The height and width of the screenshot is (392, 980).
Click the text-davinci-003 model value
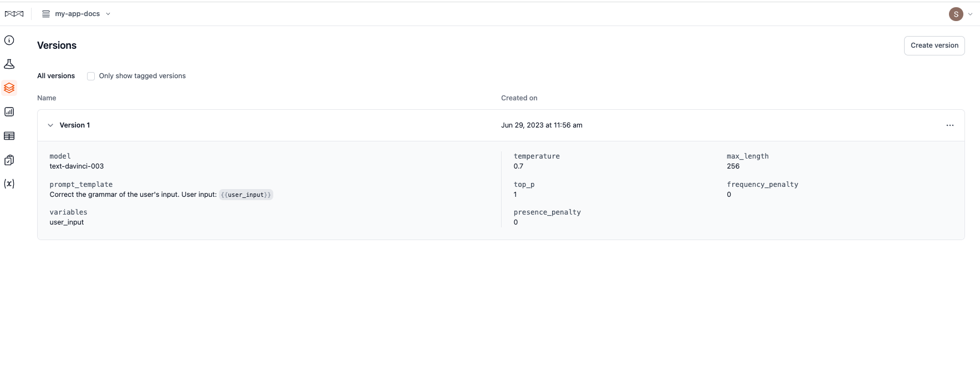point(76,166)
